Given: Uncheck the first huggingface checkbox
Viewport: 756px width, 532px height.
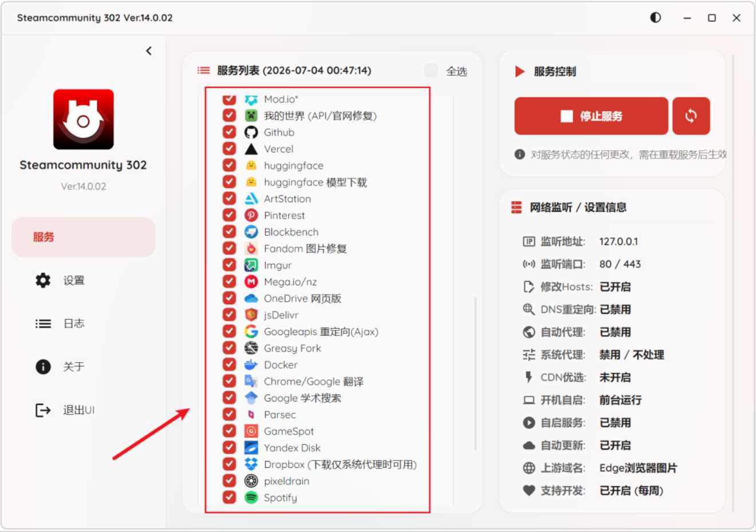Looking at the screenshot, I should coord(229,165).
